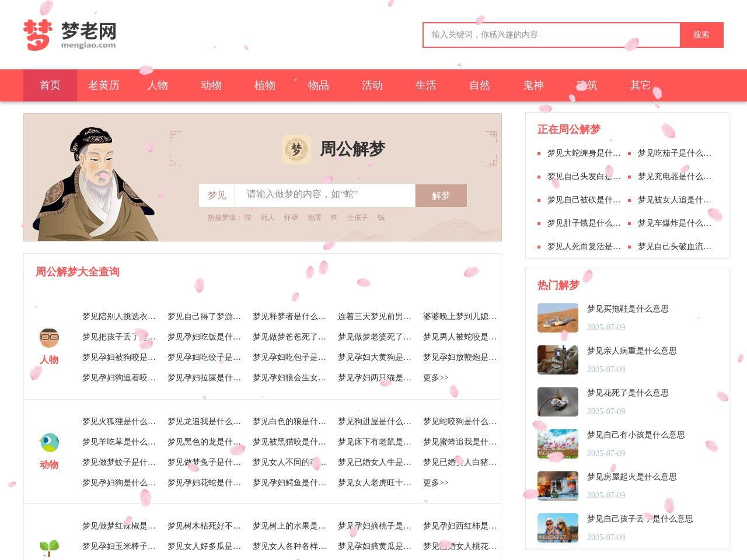Open the 人物 category label link
Viewport: 747px width, 560px height.
click(49, 360)
